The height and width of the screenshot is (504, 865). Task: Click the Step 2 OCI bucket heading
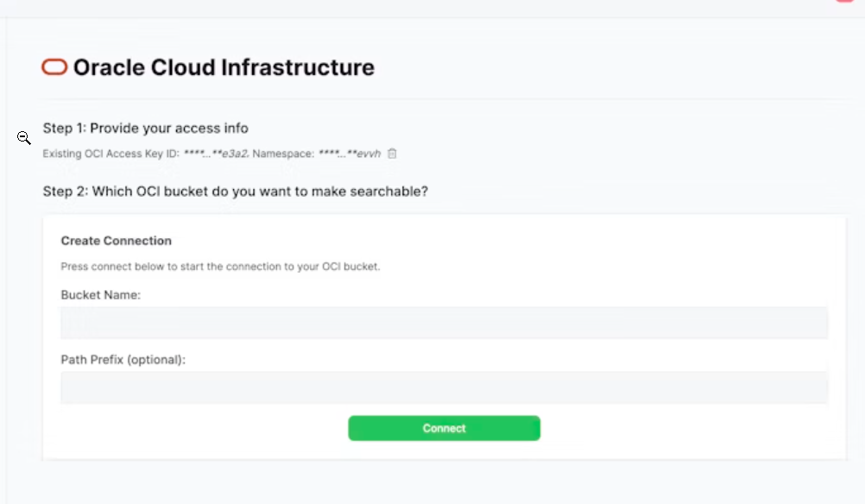pyautogui.click(x=236, y=191)
